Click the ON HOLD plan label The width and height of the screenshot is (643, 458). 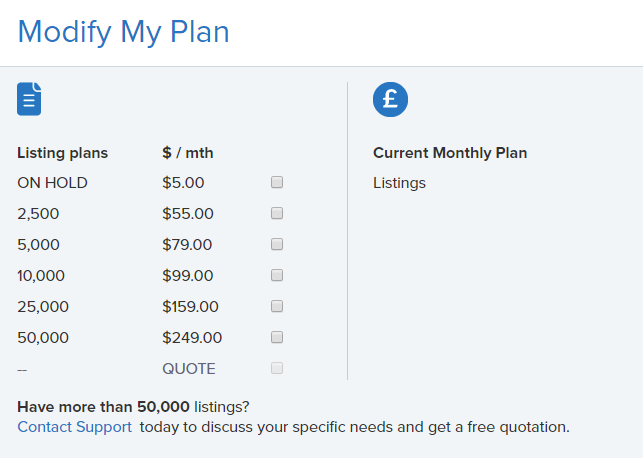(52, 183)
